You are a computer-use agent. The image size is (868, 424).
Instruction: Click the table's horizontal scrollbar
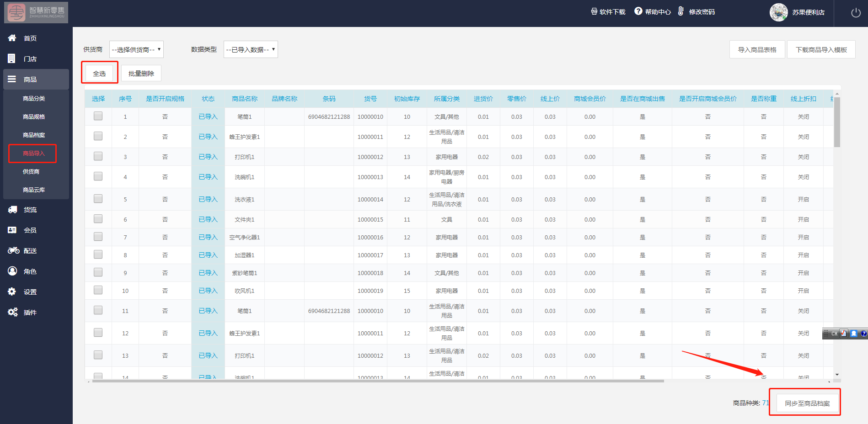click(378, 381)
